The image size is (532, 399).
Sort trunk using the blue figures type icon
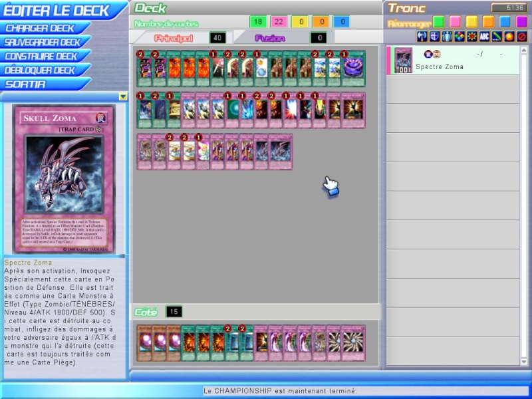point(447,37)
